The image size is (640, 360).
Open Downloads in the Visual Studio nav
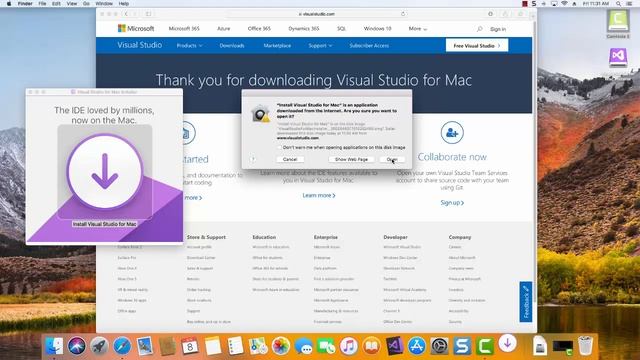coord(232,46)
